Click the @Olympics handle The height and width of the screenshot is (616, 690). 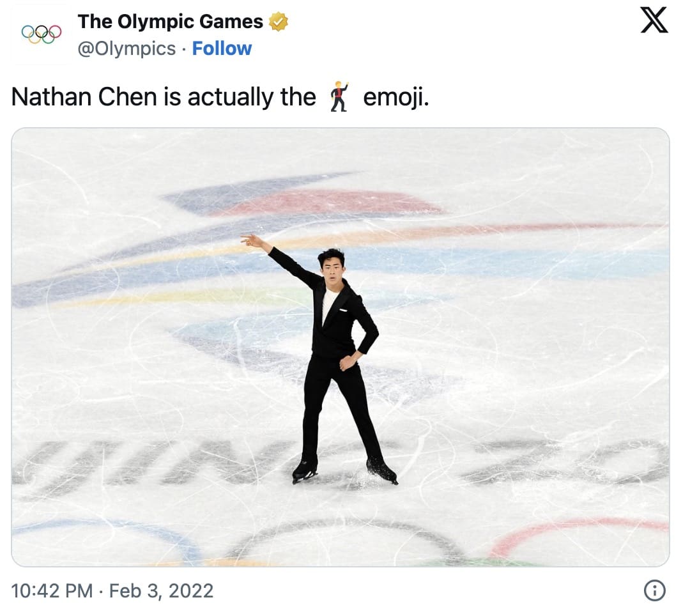[126, 49]
